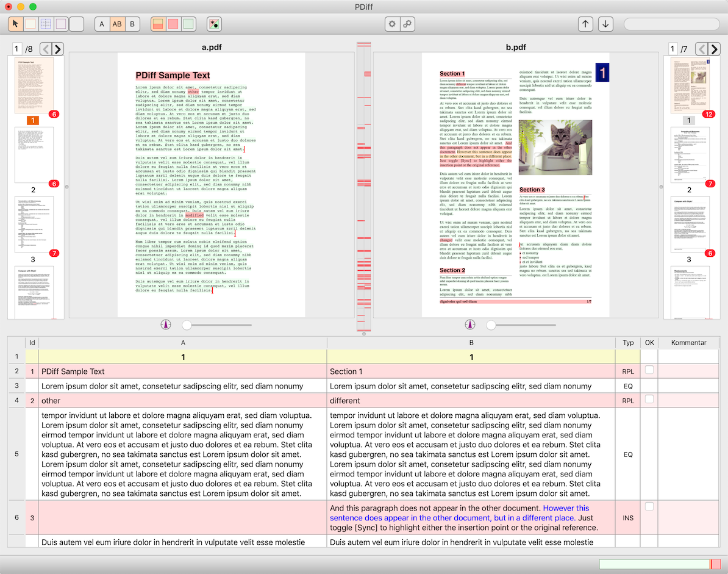Click the 'Kommentar' column header
Screen dimensions: 728x574
688,343
